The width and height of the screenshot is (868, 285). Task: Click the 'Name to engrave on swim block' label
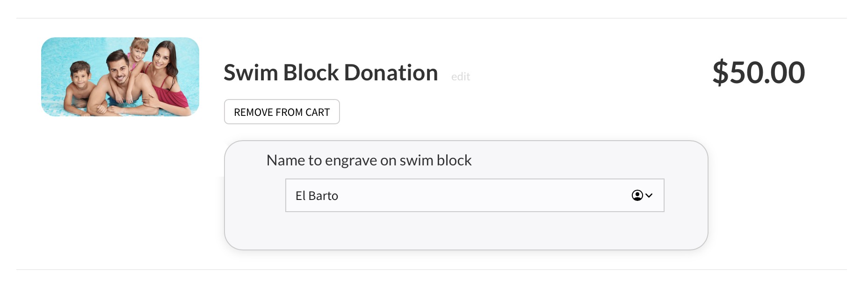[x=369, y=160]
